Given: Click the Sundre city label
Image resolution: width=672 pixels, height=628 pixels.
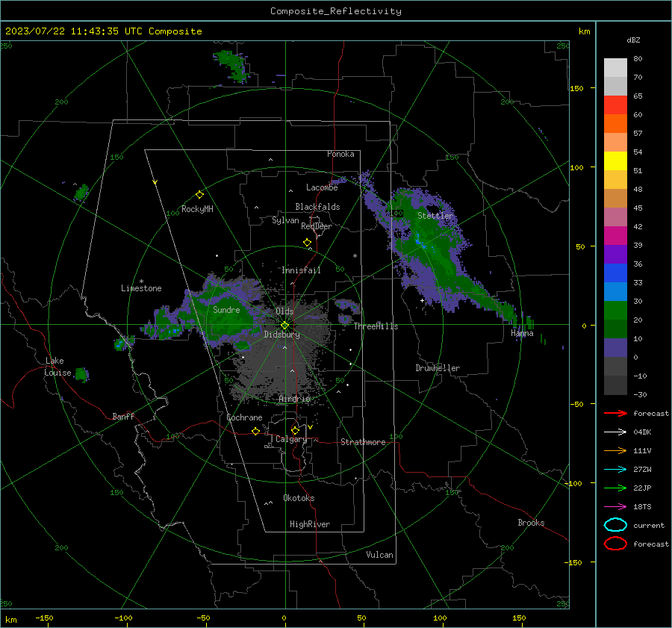Looking at the screenshot, I should tap(226, 310).
